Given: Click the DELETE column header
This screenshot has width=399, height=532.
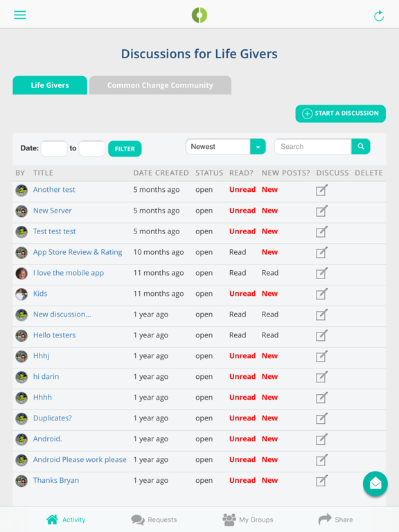Looking at the screenshot, I should pyautogui.click(x=369, y=173).
